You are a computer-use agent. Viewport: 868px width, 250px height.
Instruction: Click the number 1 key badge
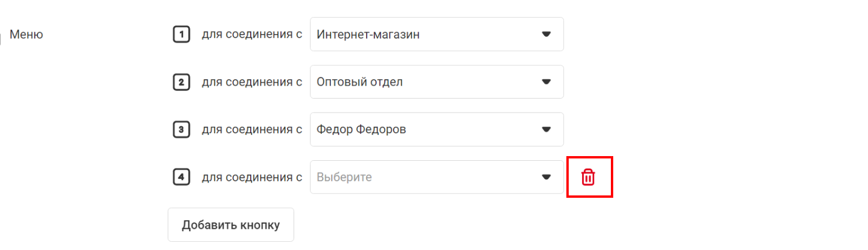pos(182,35)
